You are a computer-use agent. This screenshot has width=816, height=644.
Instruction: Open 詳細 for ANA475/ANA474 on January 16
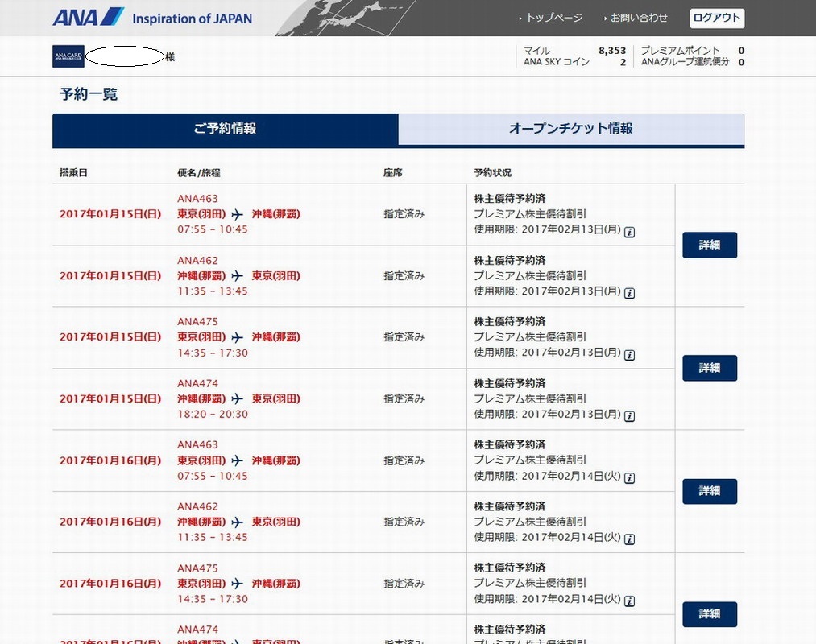(710, 614)
